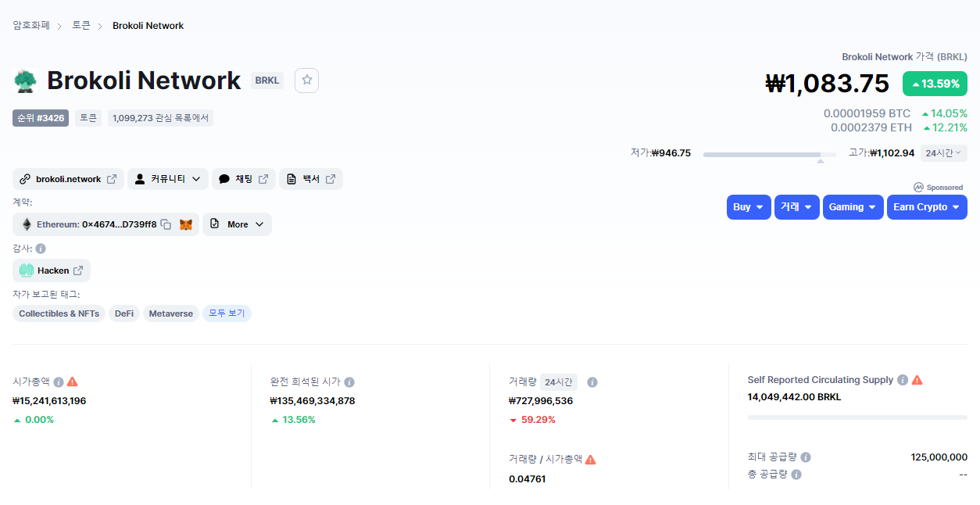980x505 pixels.
Task: Copy the Ethereum contract address
Action: [x=166, y=224]
